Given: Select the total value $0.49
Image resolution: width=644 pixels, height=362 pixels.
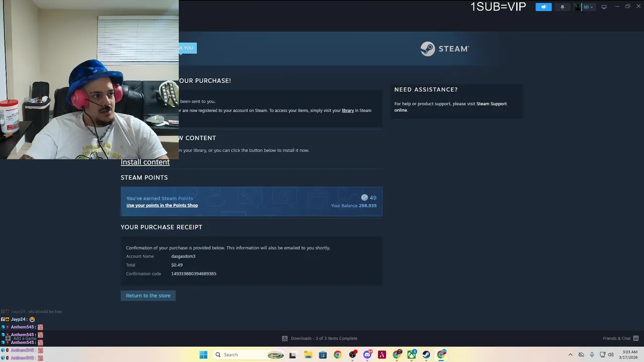Looking at the screenshot, I should click(x=177, y=265).
